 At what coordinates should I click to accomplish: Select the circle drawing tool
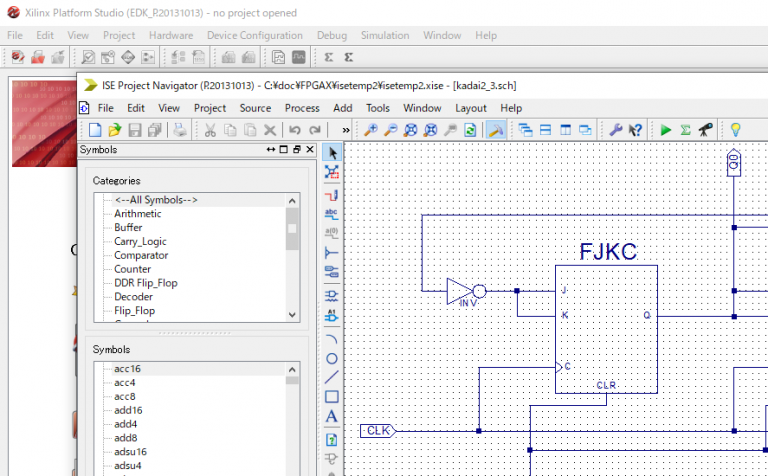coord(333,358)
